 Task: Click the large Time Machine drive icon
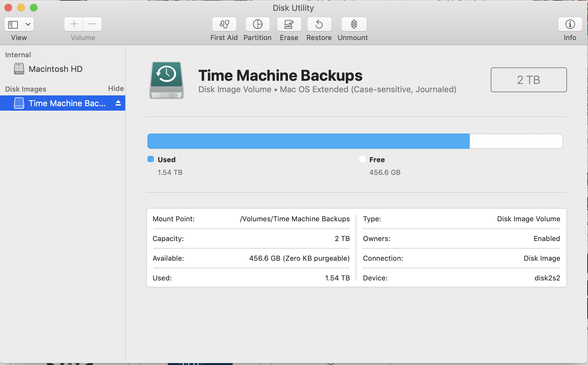(x=167, y=80)
